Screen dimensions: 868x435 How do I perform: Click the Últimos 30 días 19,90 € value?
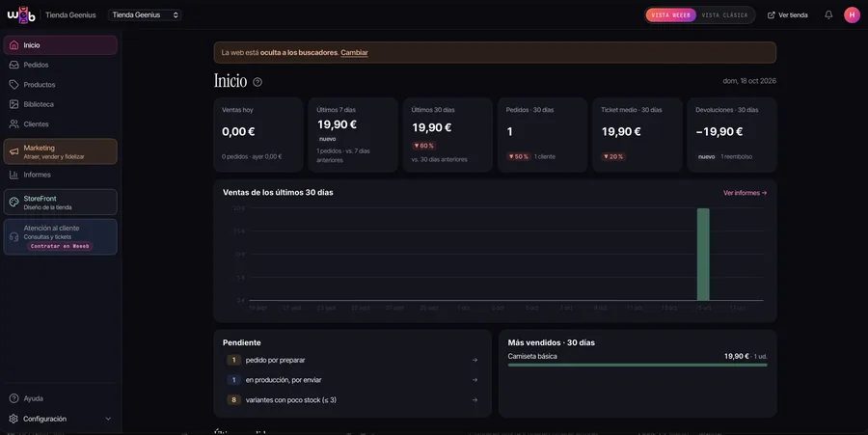(x=432, y=127)
